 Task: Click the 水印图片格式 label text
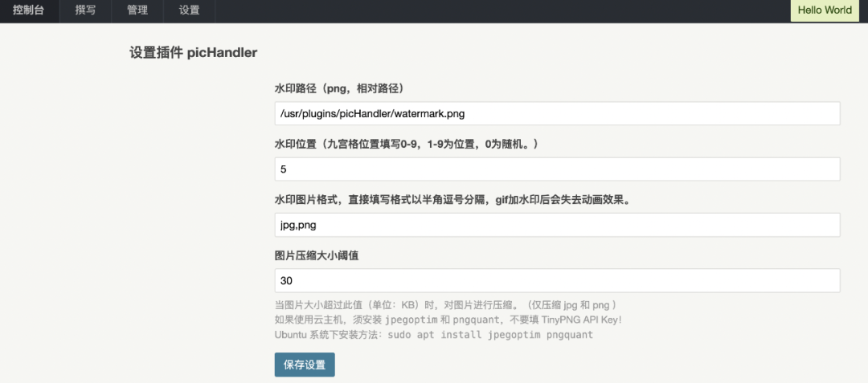click(x=453, y=200)
